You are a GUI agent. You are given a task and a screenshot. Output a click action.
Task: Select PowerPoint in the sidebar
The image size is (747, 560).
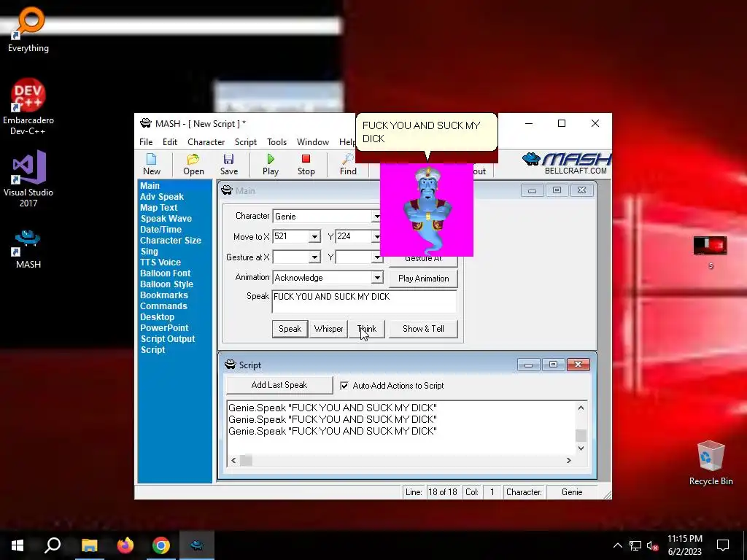coord(164,328)
